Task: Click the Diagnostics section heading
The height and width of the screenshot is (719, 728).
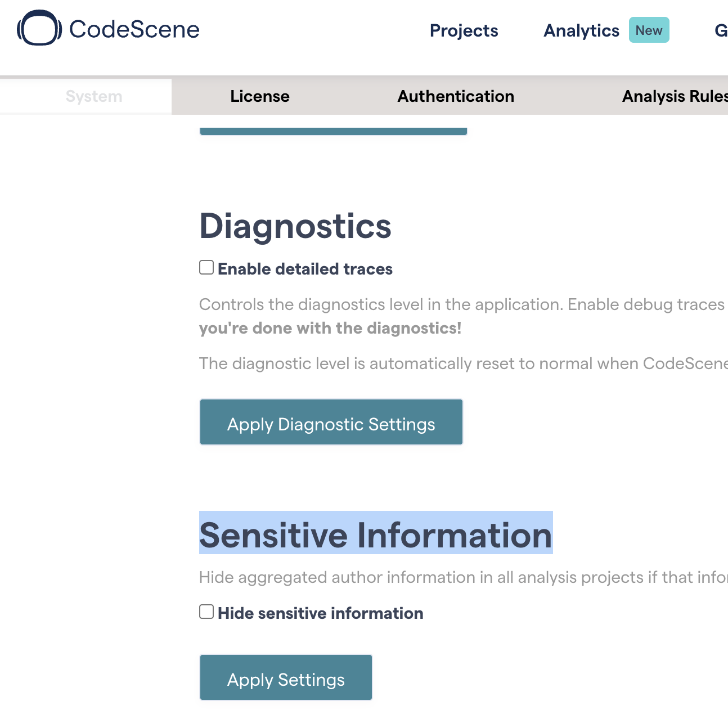Action: (295, 226)
